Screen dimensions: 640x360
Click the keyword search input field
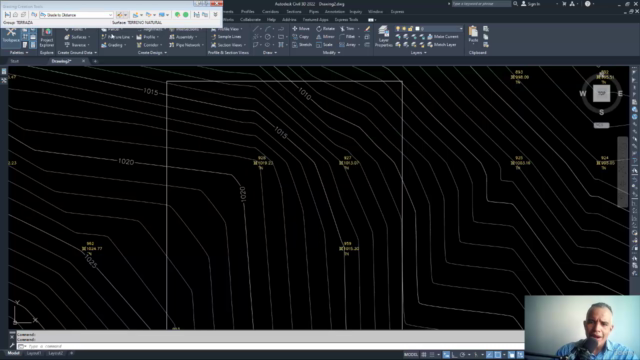(x=481, y=4)
